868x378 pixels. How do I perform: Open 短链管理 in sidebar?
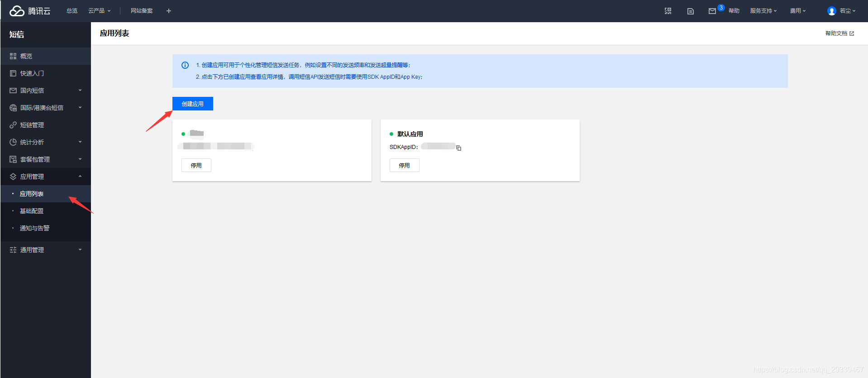46,125
